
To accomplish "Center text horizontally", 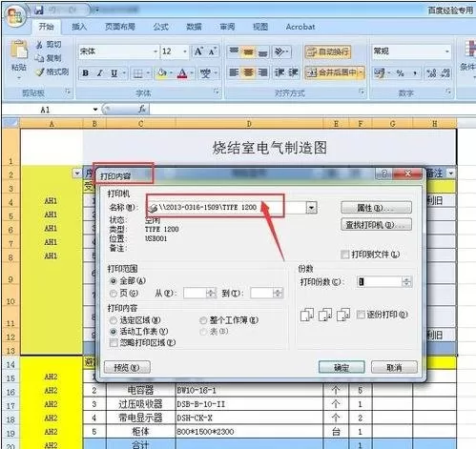I will tap(248, 72).
